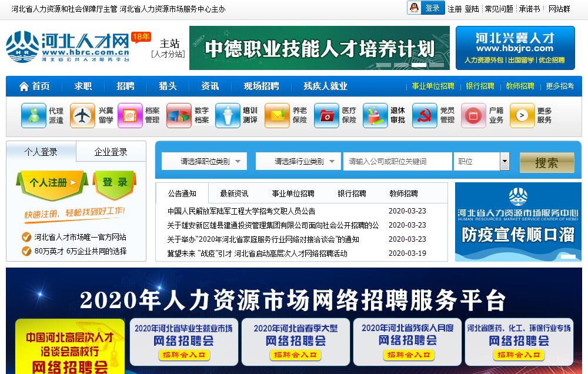Click the company or job keyword field
The width and height of the screenshot is (588, 374).
[398, 161]
